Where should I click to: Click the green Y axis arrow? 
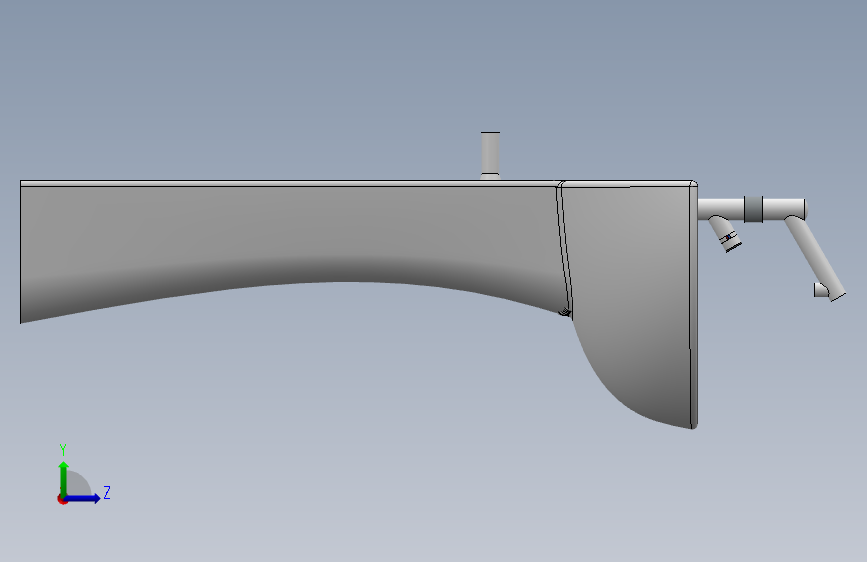[x=64, y=478]
